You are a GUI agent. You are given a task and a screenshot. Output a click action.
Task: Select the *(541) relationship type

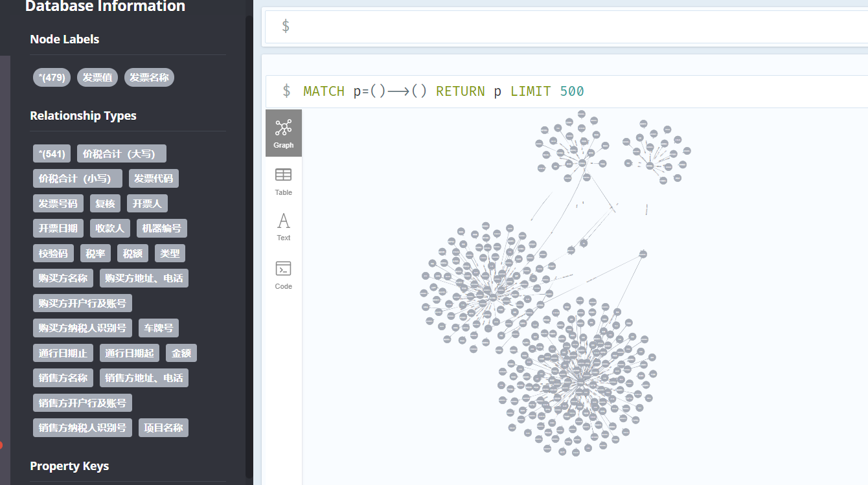pos(51,153)
